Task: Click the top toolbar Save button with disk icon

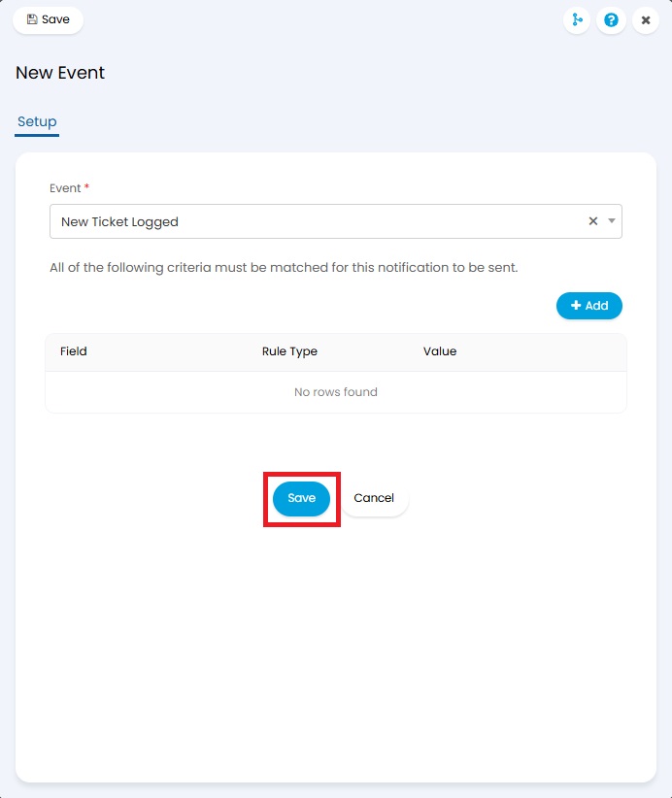Action: pos(48,19)
